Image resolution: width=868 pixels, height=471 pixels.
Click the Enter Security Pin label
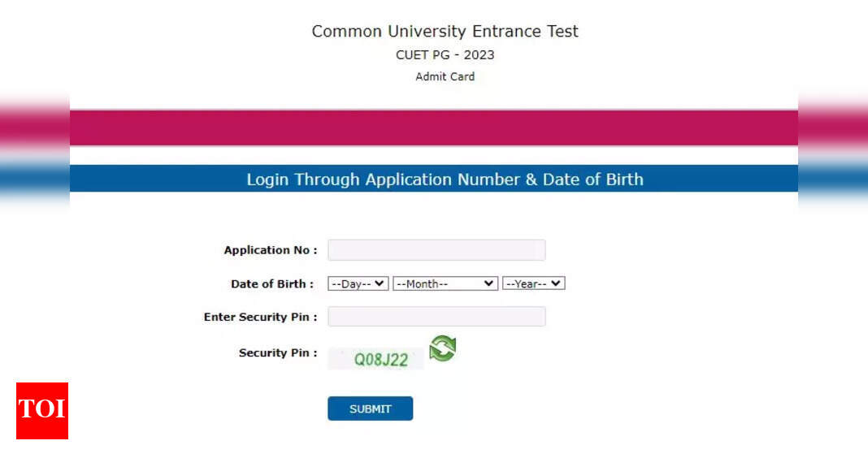coord(261,317)
